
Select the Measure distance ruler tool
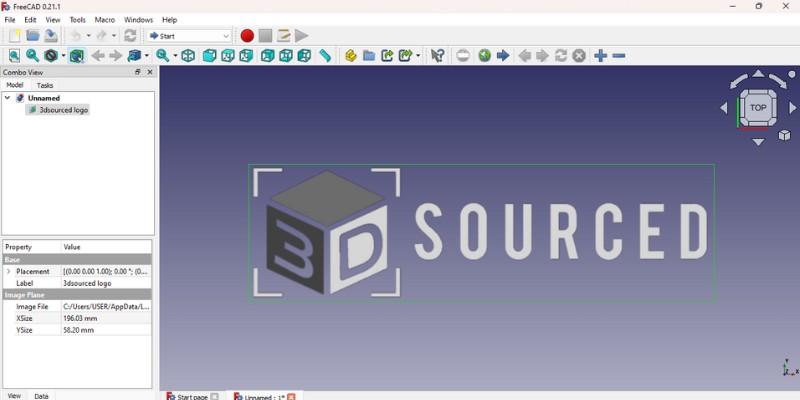tap(325, 56)
